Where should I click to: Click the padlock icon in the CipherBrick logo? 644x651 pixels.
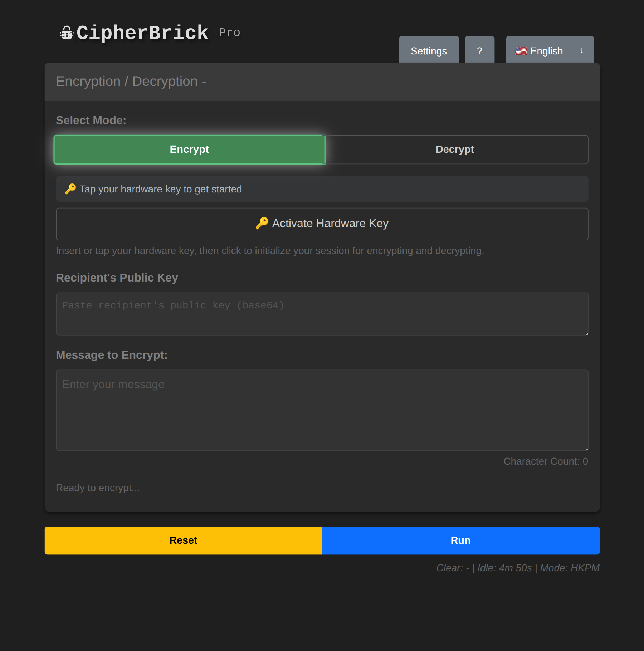click(x=67, y=33)
